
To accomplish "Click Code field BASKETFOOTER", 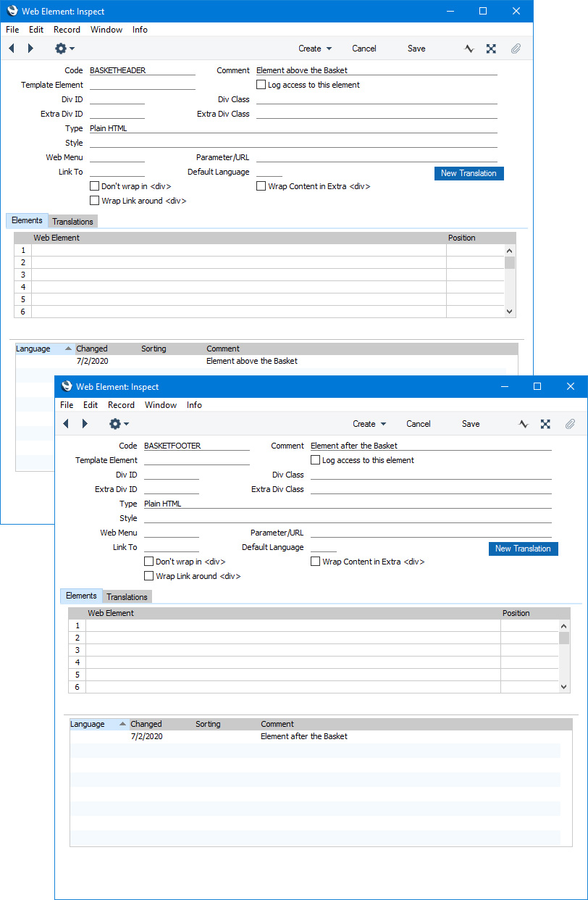I will point(196,446).
